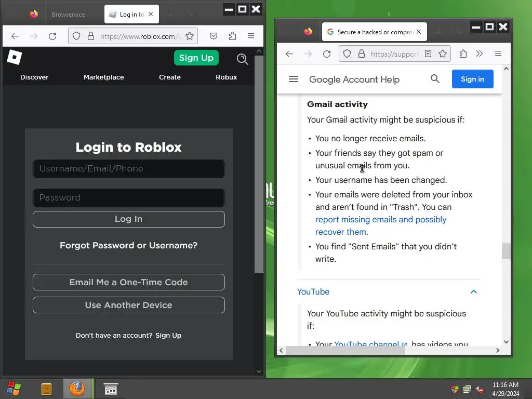The width and height of the screenshot is (532, 399).
Task: Reload the Roblox page
Action: 52,36
